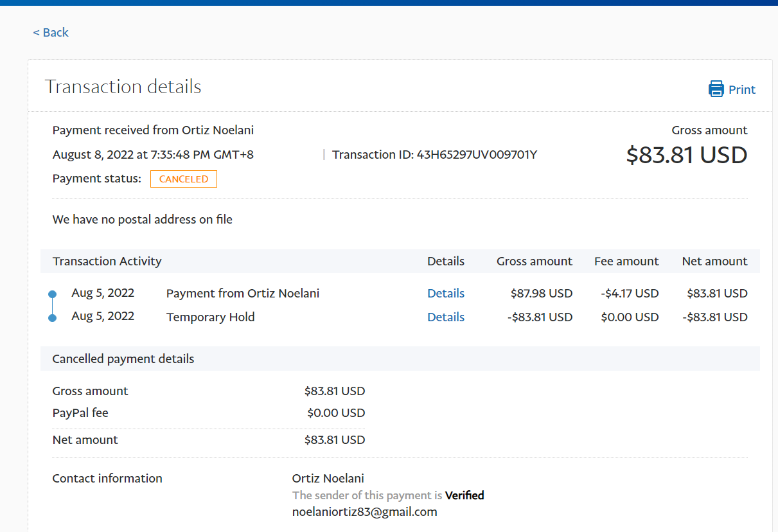Click the Net amount column header
The height and width of the screenshot is (532, 778).
pos(714,261)
